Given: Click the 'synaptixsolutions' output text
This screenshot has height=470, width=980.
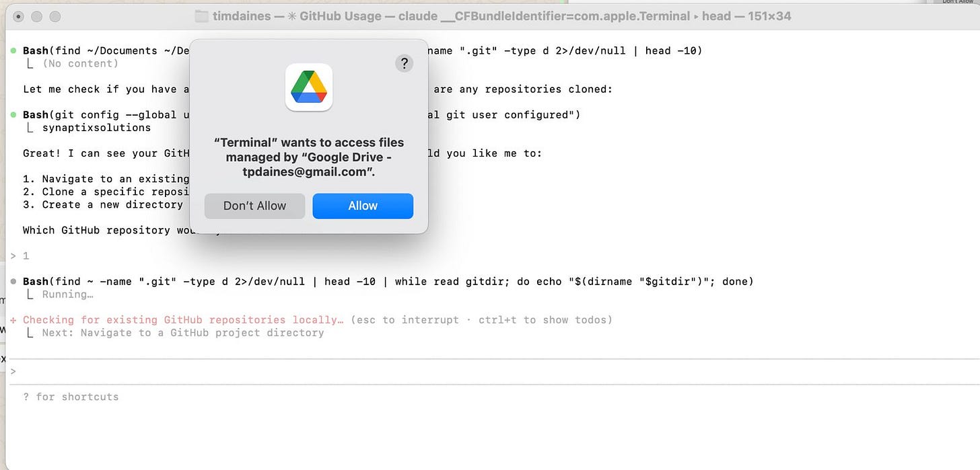Looking at the screenshot, I should 96,127.
